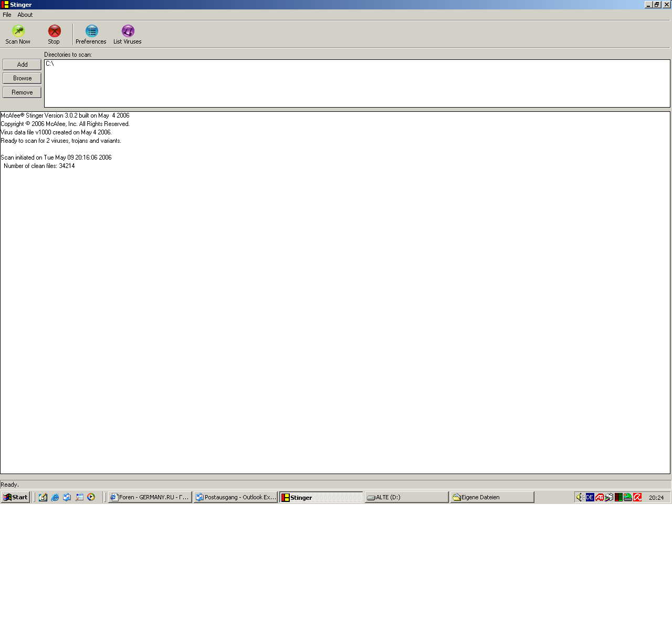Click the DE language indicator in tray
The image size is (672, 630).
tap(590, 497)
